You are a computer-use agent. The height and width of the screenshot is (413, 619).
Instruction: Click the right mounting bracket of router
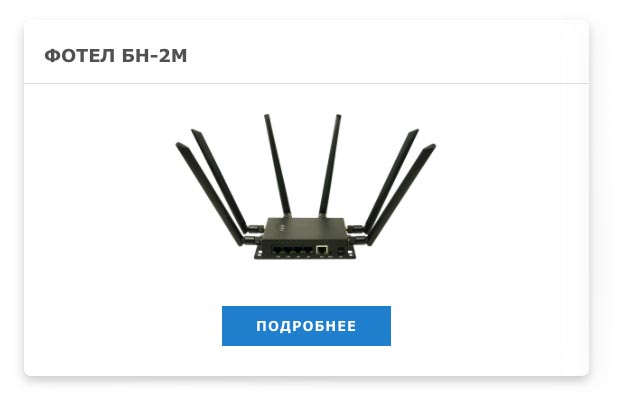[351, 252]
